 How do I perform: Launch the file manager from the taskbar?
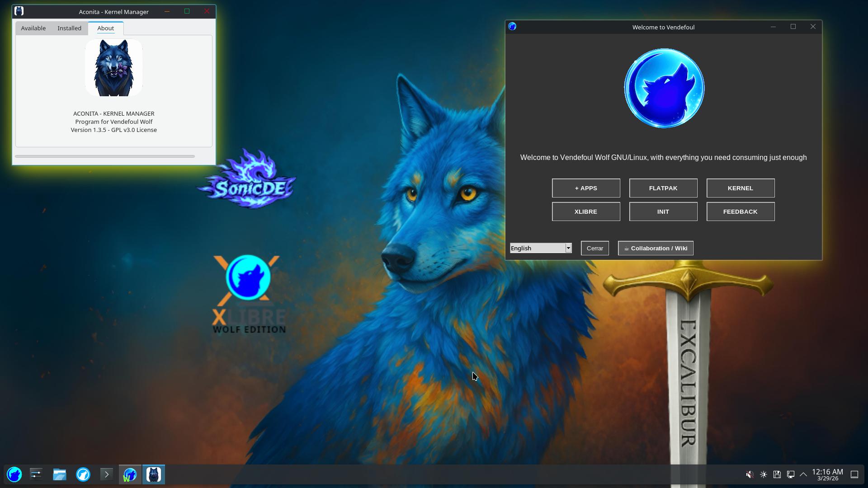click(60, 474)
